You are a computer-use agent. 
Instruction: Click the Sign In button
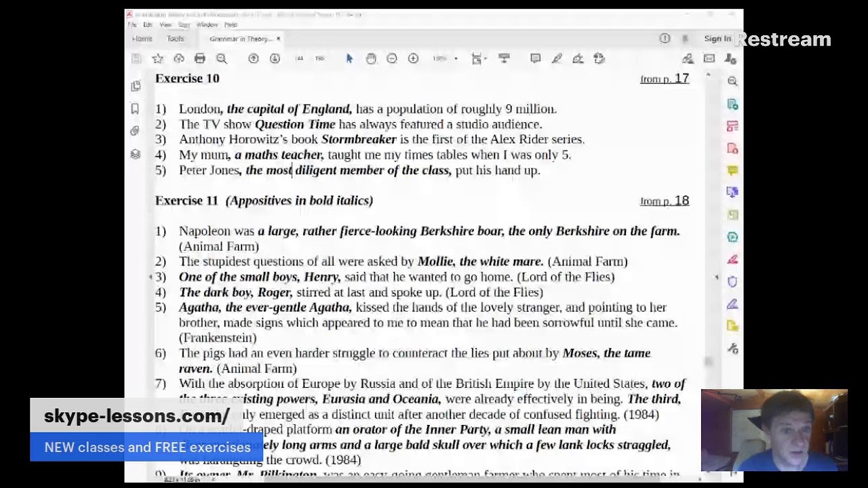tap(717, 39)
